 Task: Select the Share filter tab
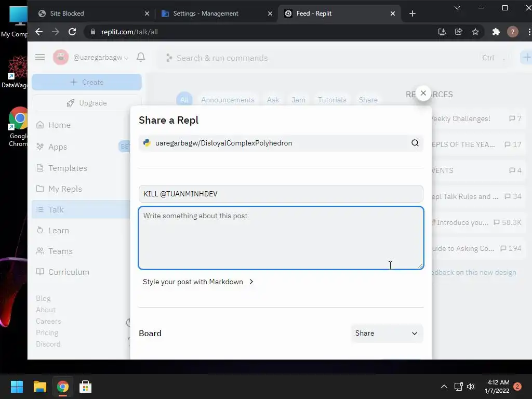click(368, 100)
